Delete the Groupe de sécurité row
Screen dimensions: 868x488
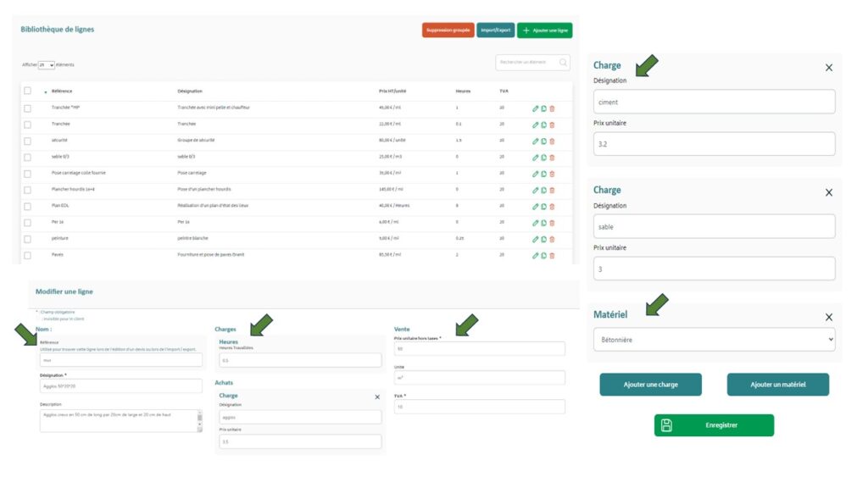tap(552, 141)
